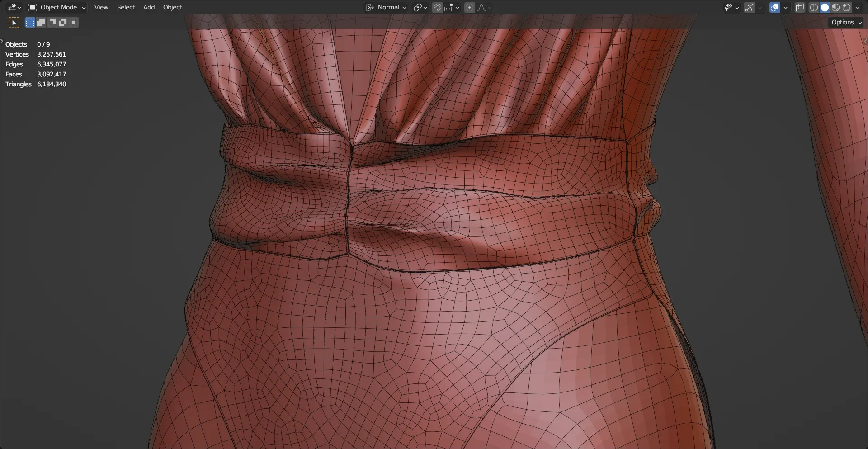
Task: Switch to wireframe viewport shading
Action: click(x=814, y=7)
